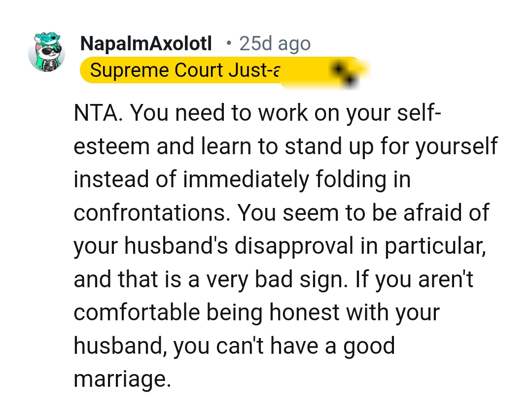Expand the 25d ago timestamp

click(275, 44)
